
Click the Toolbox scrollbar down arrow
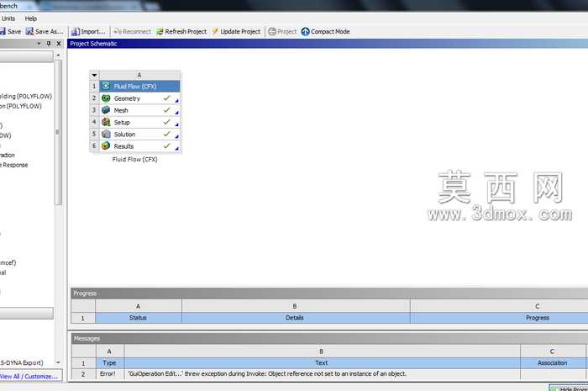click(x=58, y=362)
